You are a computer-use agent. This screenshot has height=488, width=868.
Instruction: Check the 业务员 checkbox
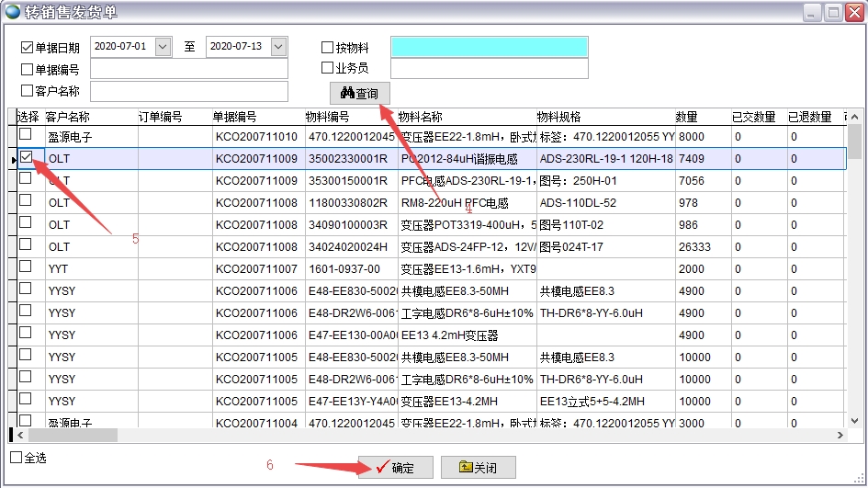point(327,68)
